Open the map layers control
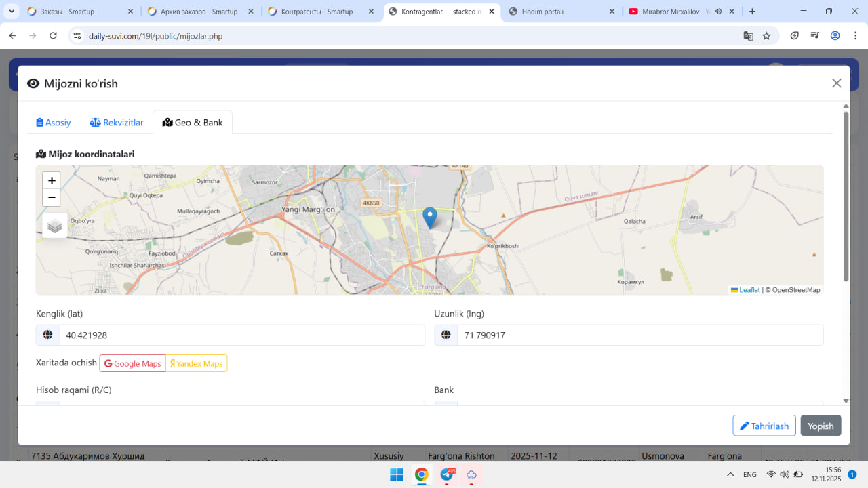 point(55,226)
